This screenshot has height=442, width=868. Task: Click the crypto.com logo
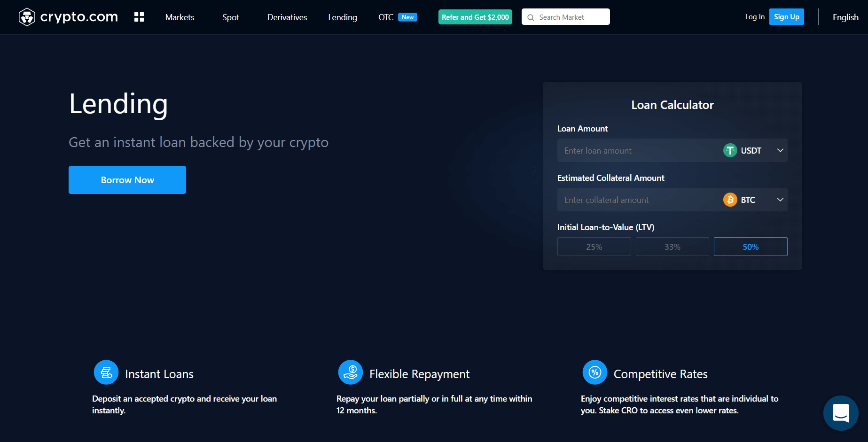pos(68,17)
